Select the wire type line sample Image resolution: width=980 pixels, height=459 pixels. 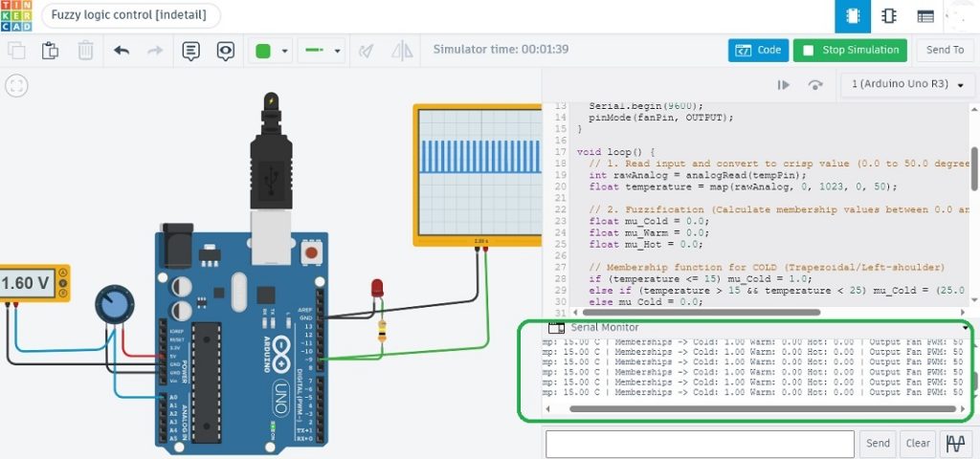tap(314, 51)
